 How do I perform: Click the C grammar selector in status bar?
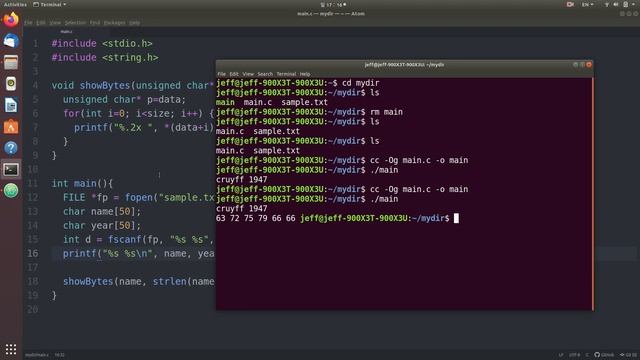point(587,355)
